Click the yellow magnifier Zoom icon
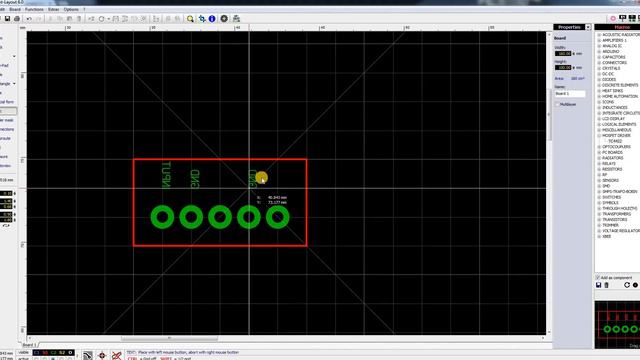Screen dimensions: 640x360 (190, 19)
